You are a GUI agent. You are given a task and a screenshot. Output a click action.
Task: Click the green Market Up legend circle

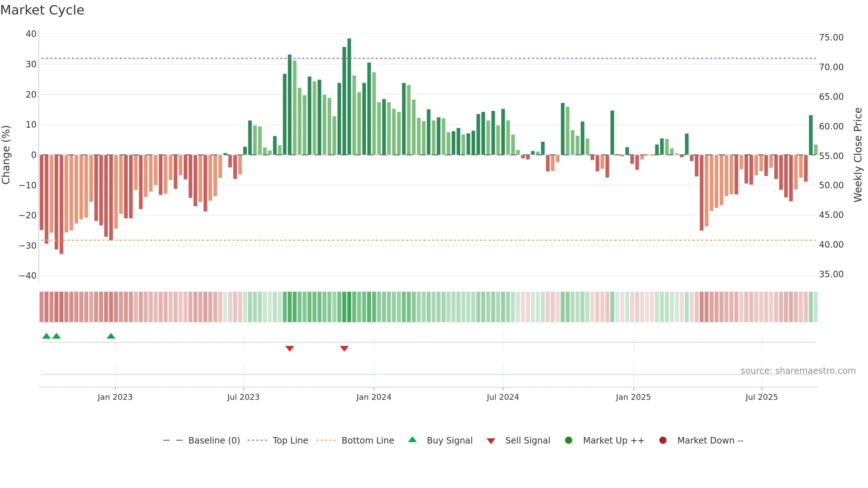click(569, 440)
